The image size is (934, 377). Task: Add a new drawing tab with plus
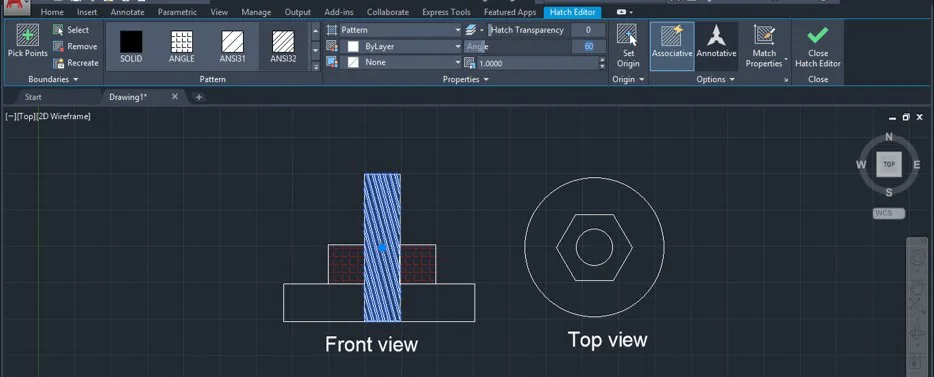coord(199,97)
